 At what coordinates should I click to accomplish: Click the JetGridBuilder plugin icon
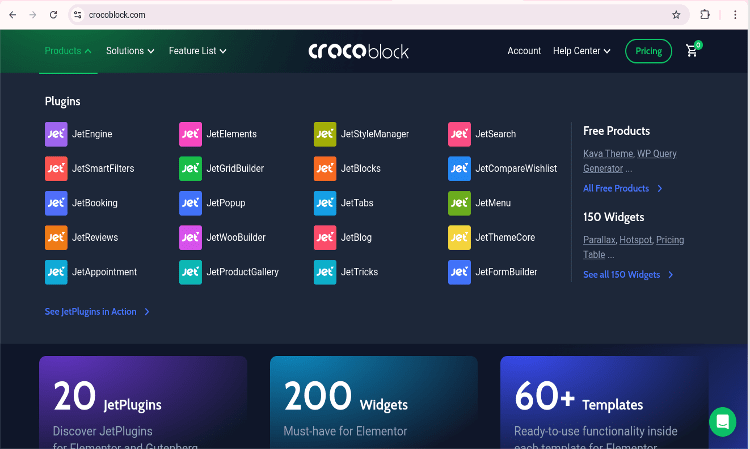coord(190,168)
